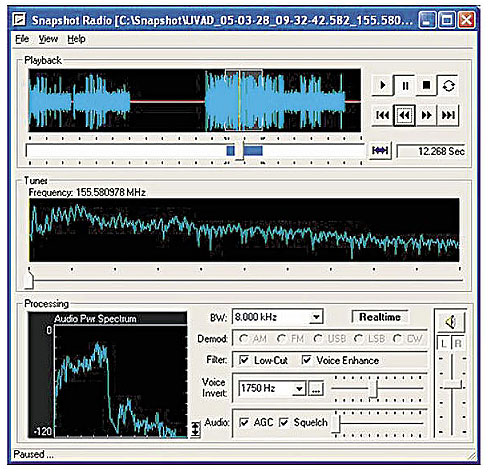
Task: Minimize the Snapshot Radio window
Action: click(427, 20)
